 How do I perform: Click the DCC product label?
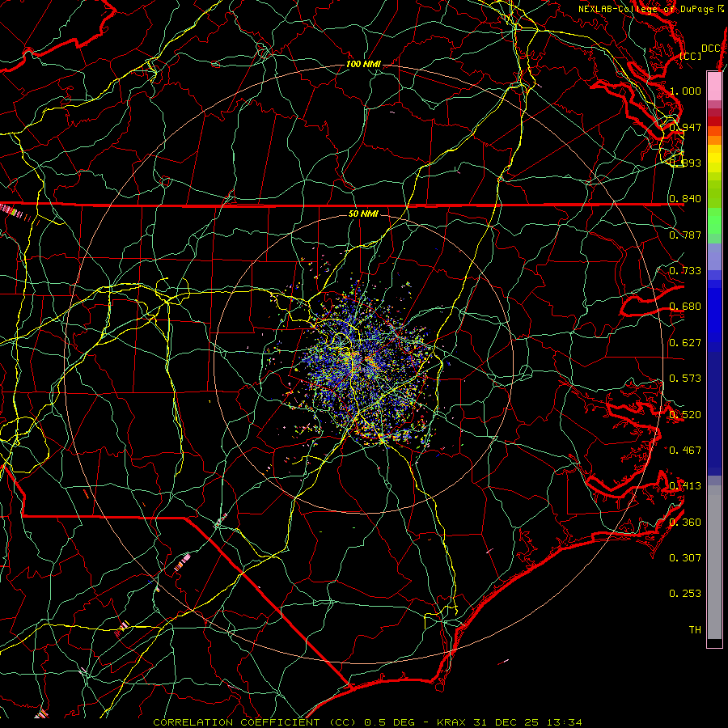coord(710,49)
